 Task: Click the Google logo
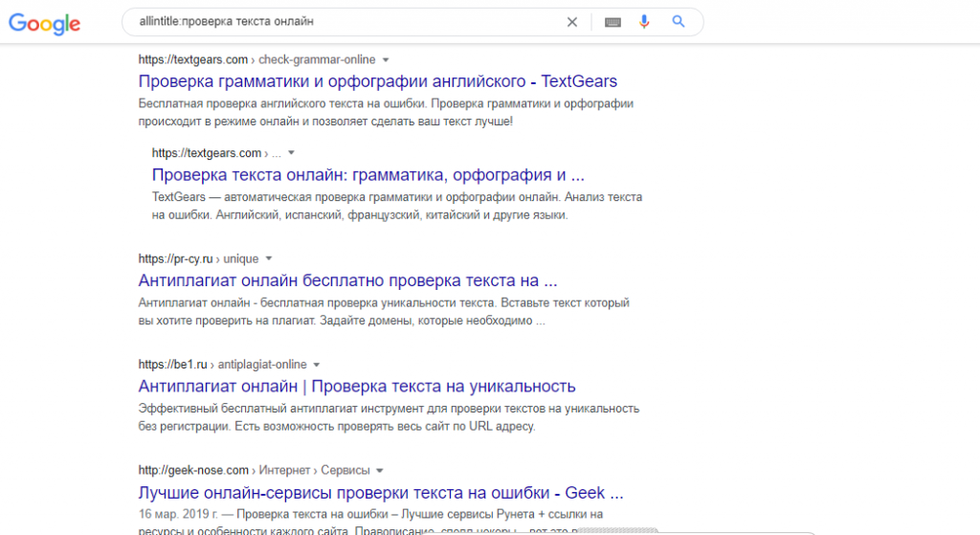click(44, 23)
